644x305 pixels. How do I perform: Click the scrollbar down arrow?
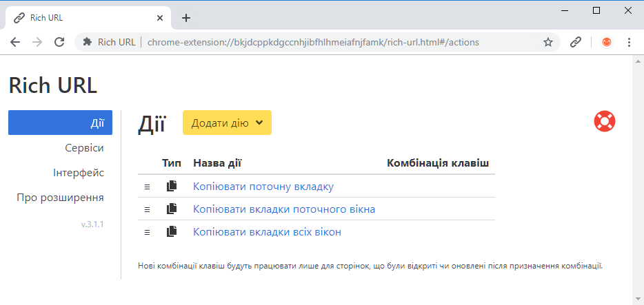638,299
